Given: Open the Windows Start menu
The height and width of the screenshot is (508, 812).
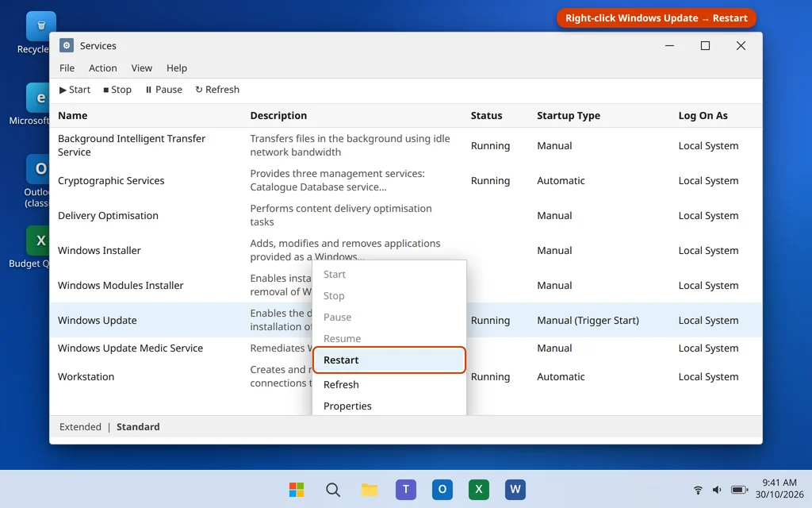Looking at the screenshot, I should click(x=297, y=489).
